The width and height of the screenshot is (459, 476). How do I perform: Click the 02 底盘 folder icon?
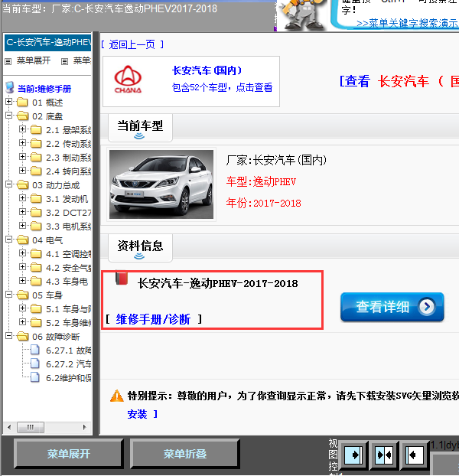point(22,116)
